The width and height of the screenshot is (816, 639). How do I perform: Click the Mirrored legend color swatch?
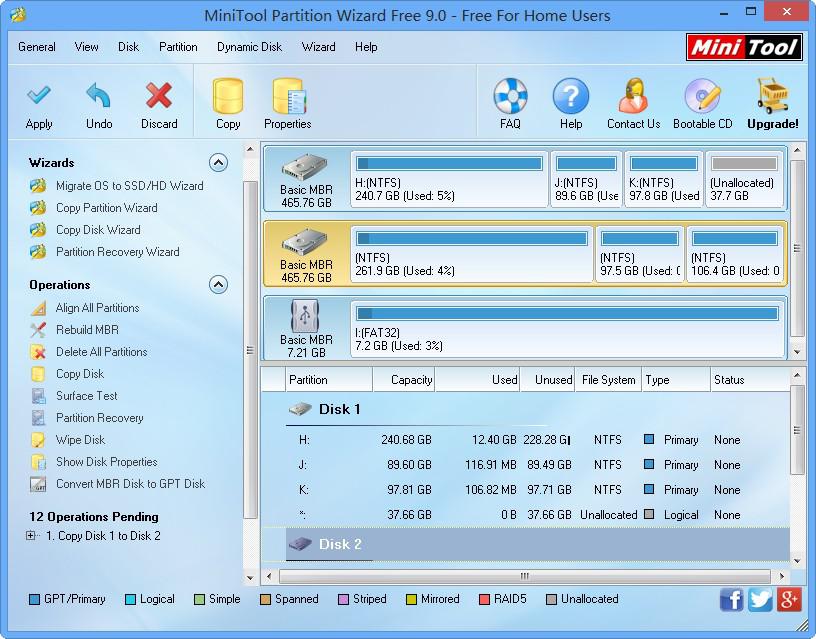coord(411,599)
